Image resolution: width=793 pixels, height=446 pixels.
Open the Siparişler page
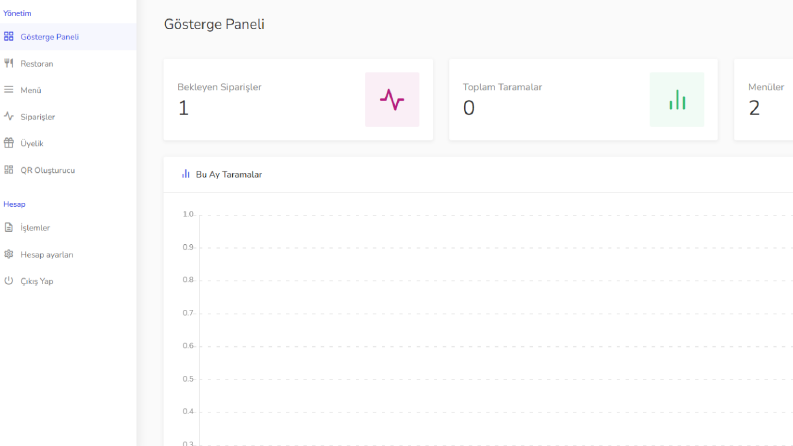[68, 117]
